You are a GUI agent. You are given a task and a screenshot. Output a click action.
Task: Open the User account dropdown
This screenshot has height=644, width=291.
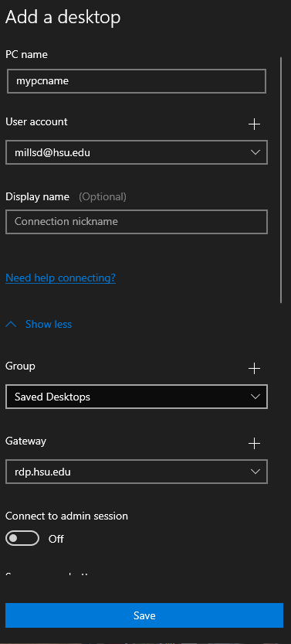pos(137,152)
